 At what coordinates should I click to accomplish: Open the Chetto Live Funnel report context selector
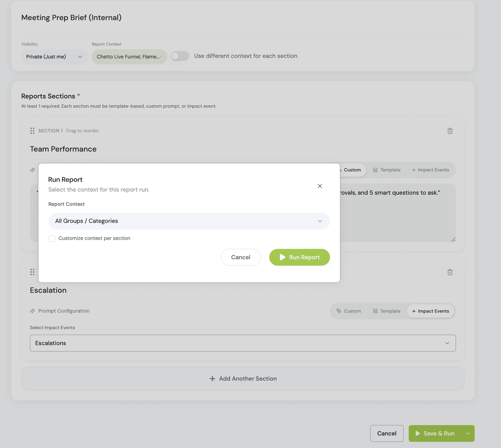point(129,57)
